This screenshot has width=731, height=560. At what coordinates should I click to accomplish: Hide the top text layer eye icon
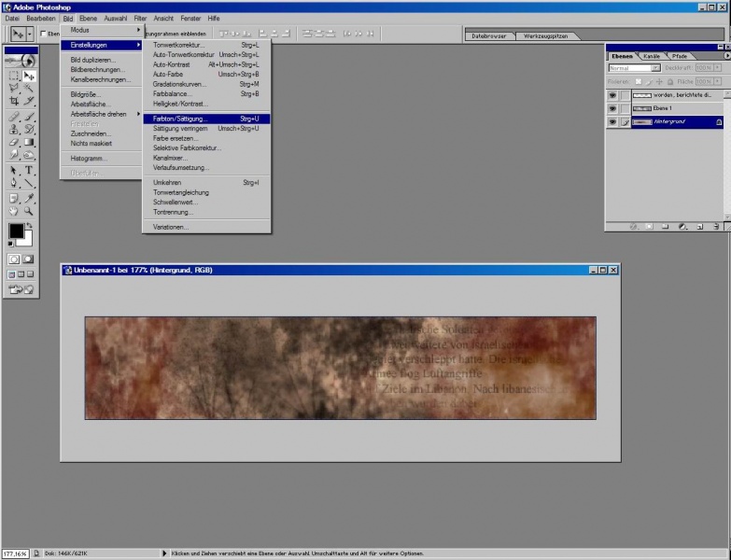coord(612,95)
